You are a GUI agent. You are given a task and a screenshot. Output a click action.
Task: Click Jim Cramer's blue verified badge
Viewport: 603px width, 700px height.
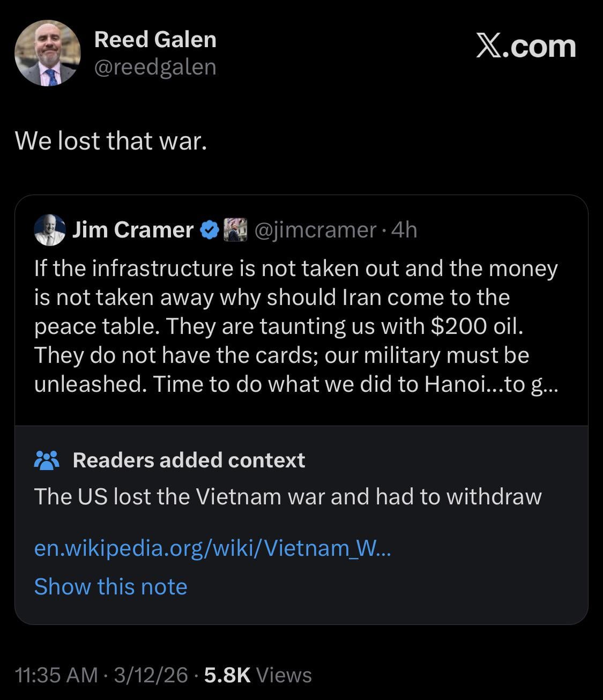pyautogui.click(x=209, y=230)
